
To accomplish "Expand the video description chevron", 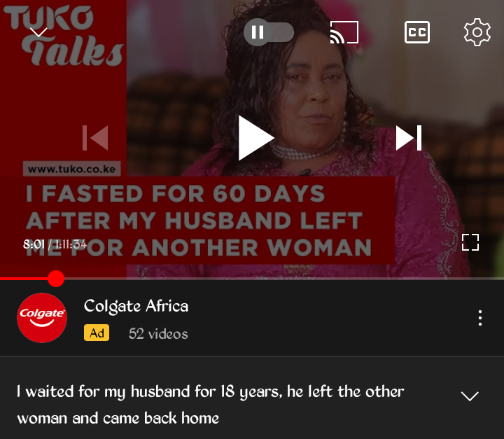I will click(x=470, y=396).
